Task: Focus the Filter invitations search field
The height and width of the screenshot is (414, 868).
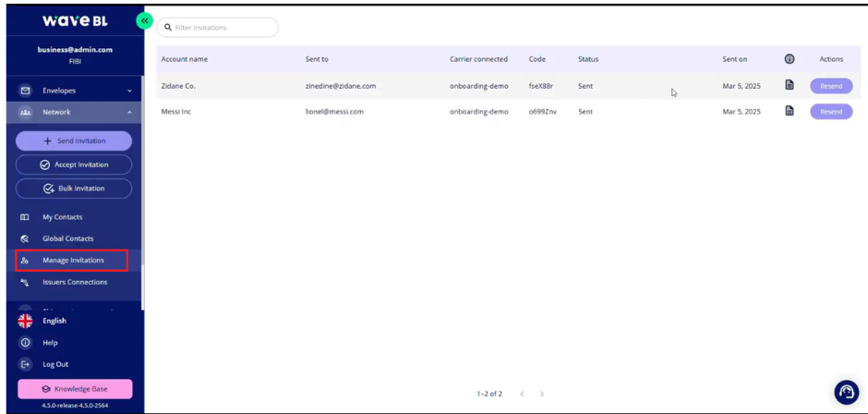Action: tap(218, 27)
